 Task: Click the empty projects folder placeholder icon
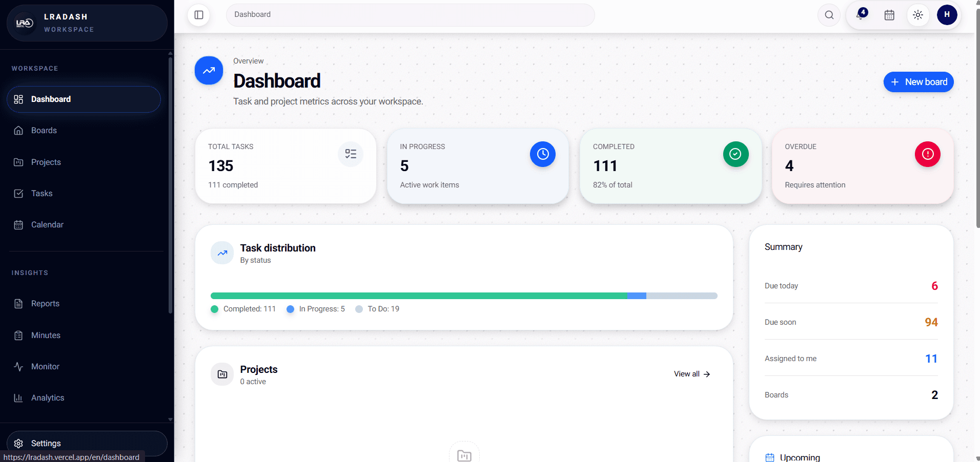pyautogui.click(x=464, y=455)
